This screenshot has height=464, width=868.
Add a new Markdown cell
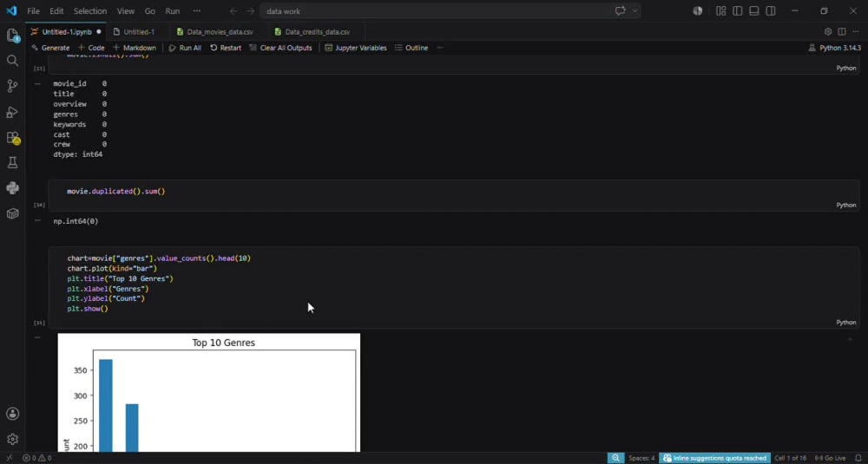(135, 48)
